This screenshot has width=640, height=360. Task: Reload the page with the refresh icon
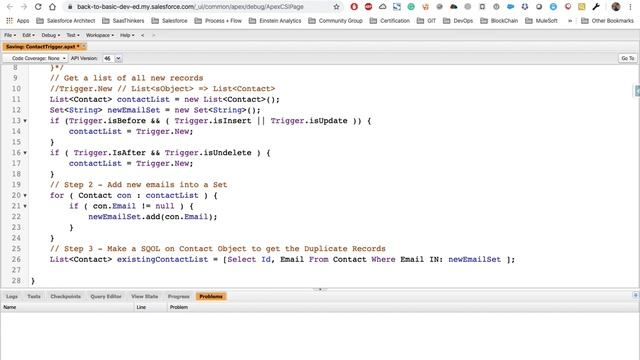38,7
